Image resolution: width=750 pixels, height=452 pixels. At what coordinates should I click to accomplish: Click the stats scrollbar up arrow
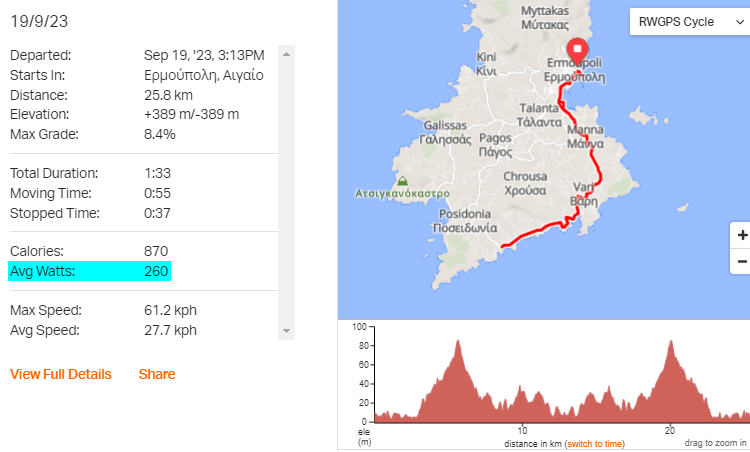click(x=286, y=54)
